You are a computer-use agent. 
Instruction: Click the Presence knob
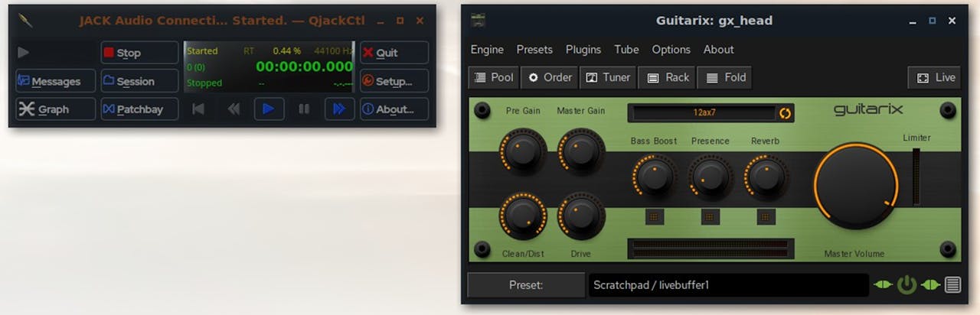[710, 177]
